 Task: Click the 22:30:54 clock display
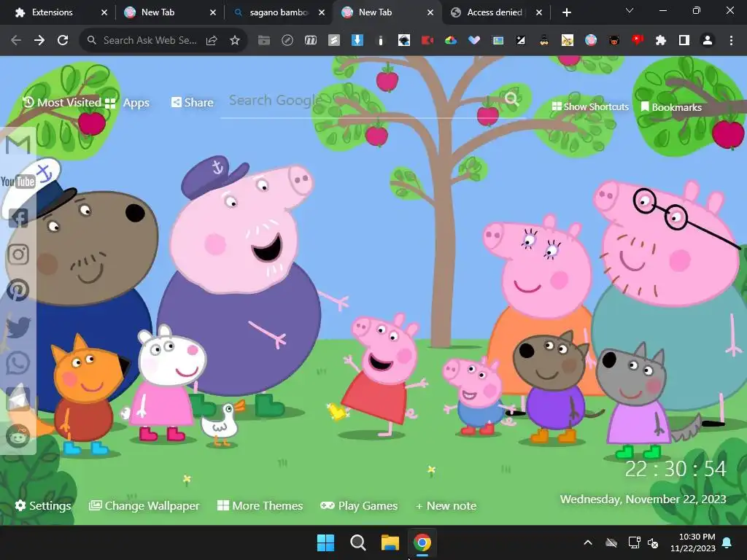[x=676, y=469]
